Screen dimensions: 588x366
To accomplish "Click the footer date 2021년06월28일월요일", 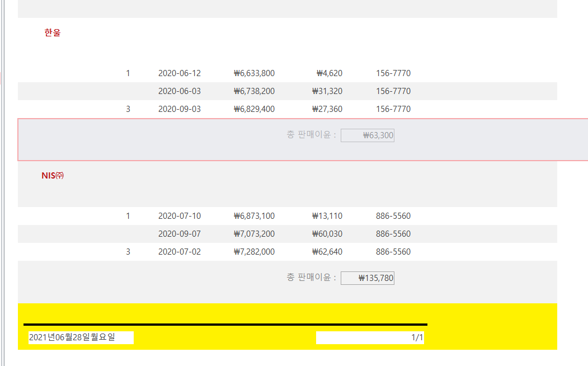I will pyautogui.click(x=72, y=337).
